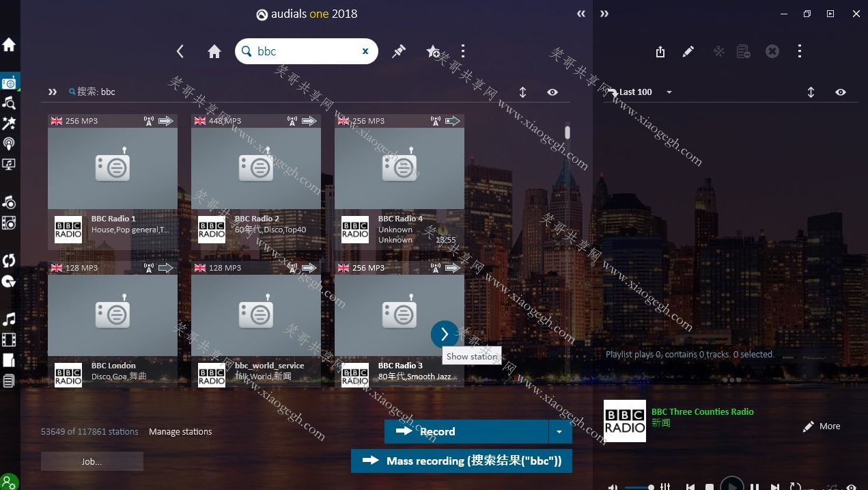868x490 pixels.
Task: Select the Radio section in sidebar
Action: point(9,83)
